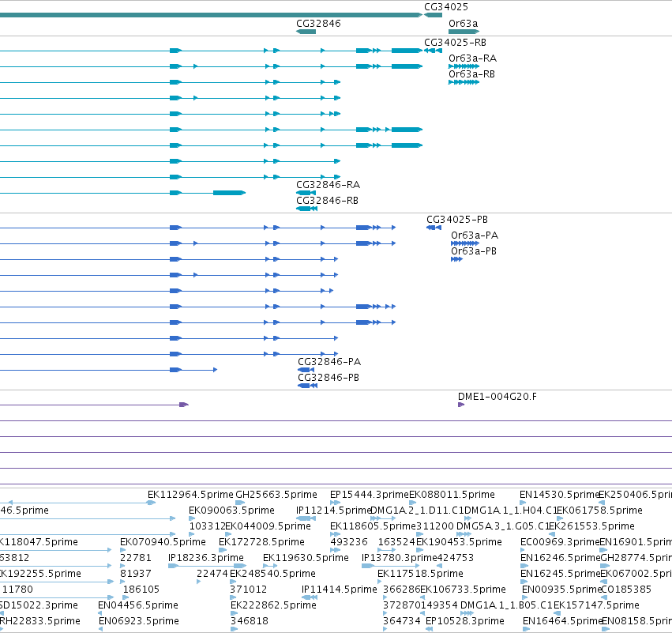Select EST label EK117518.5prime

(420, 574)
